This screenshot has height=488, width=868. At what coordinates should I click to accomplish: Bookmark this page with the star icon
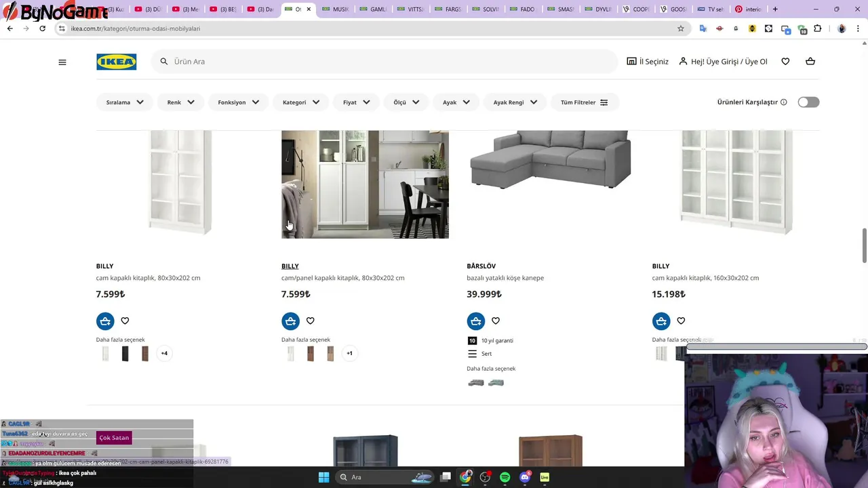pyautogui.click(x=681, y=28)
